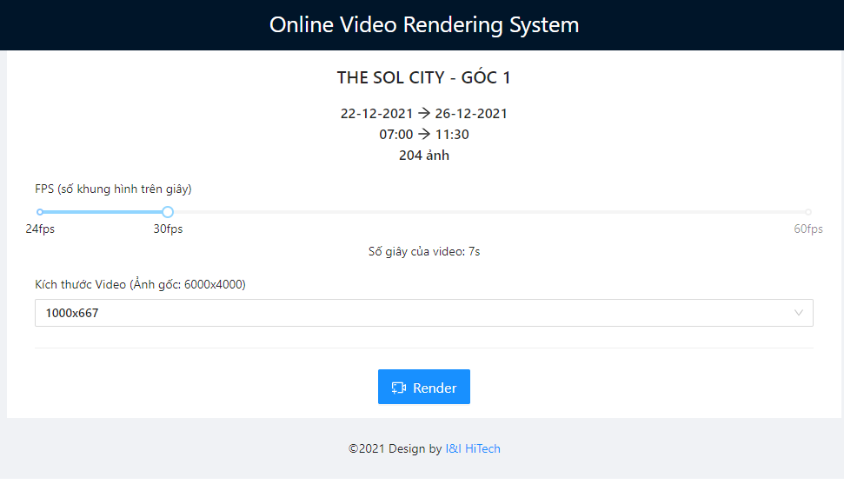The width and height of the screenshot is (844, 504).
Task: Click the date range 22-12-2021 to 26-12-2021
Action: pyautogui.click(x=423, y=114)
